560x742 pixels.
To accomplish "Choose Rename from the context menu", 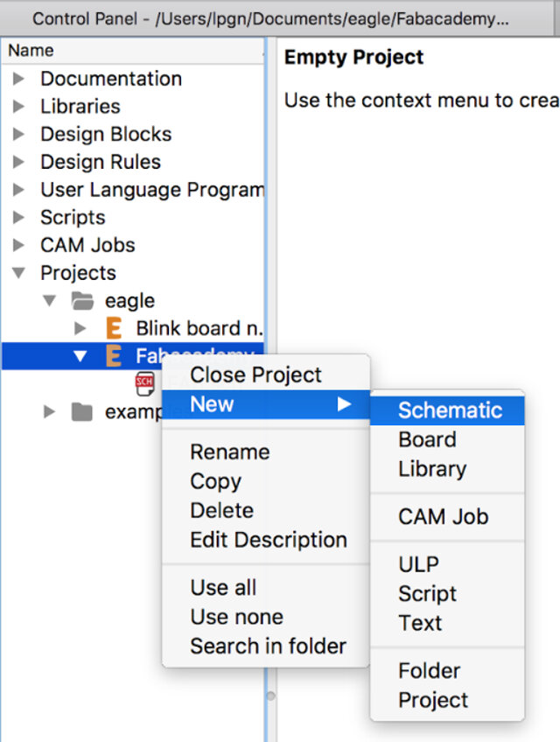I will [229, 452].
